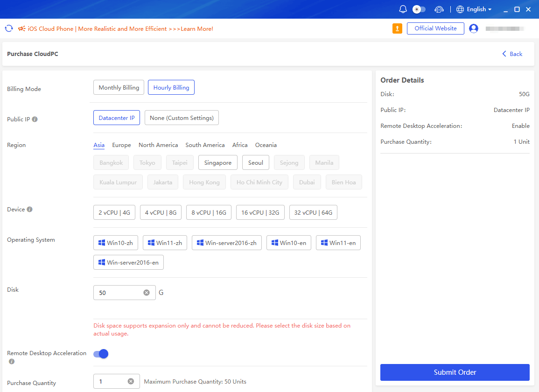
Task: Click the user account avatar icon
Action: [473, 28]
